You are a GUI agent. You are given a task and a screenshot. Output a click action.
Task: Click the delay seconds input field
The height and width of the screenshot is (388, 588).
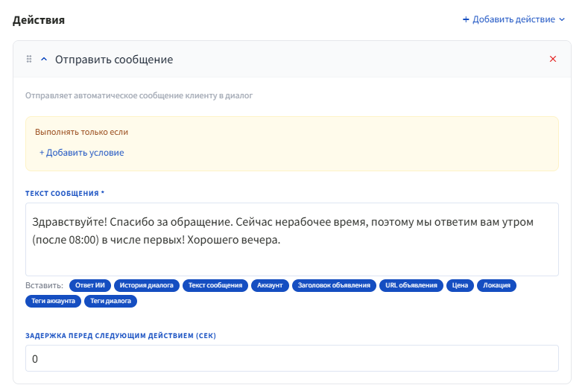coord(291,358)
